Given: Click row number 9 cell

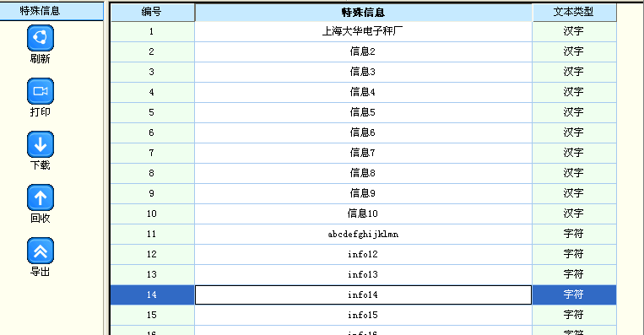Looking at the screenshot, I should click(153, 193).
